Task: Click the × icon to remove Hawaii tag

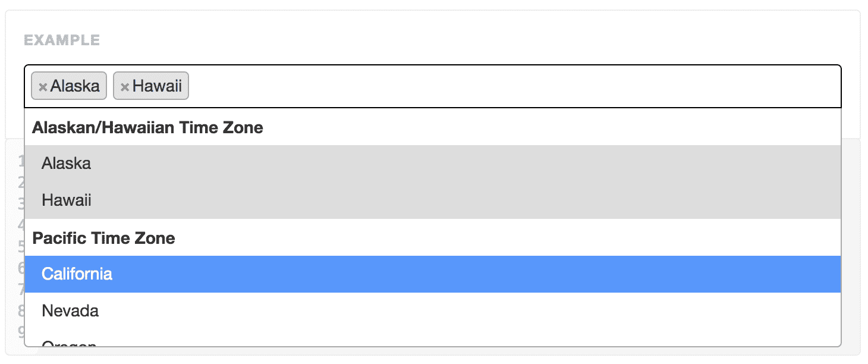Action: tap(124, 86)
